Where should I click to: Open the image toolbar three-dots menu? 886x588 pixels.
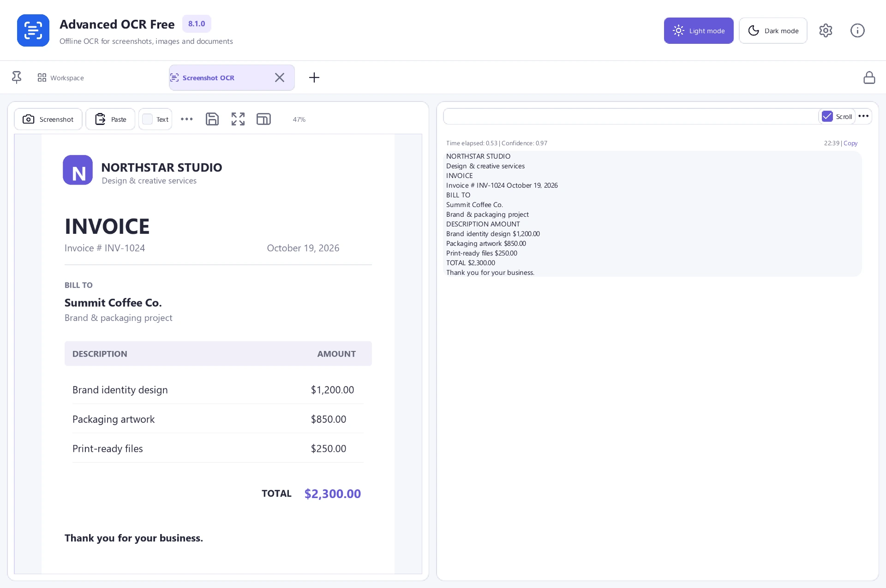coord(187,119)
